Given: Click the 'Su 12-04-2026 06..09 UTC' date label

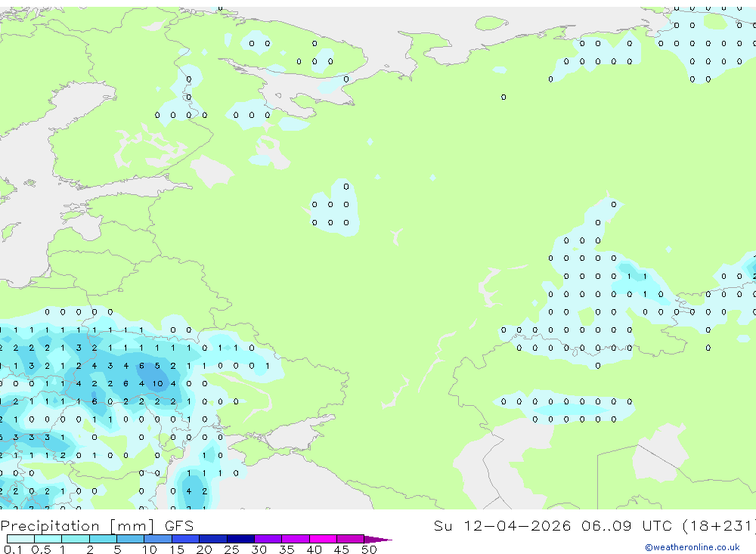Looking at the screenshot, I should (553, 525).
